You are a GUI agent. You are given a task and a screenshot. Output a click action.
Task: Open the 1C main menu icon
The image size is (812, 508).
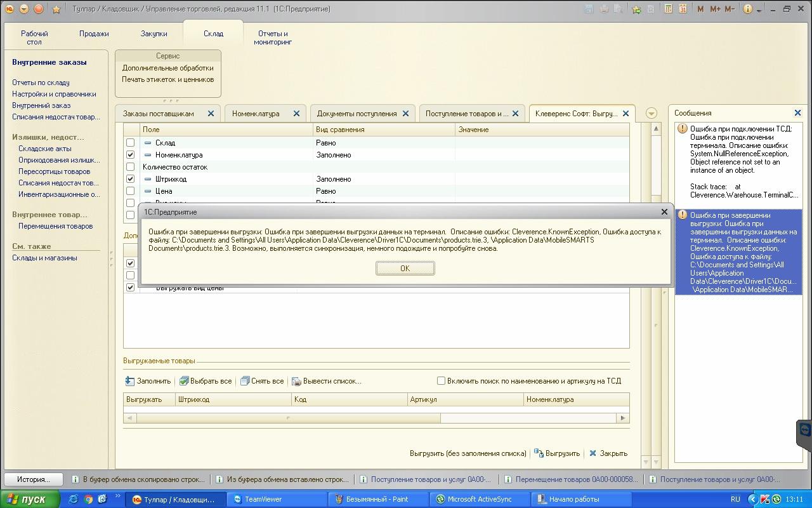(10, 9)
